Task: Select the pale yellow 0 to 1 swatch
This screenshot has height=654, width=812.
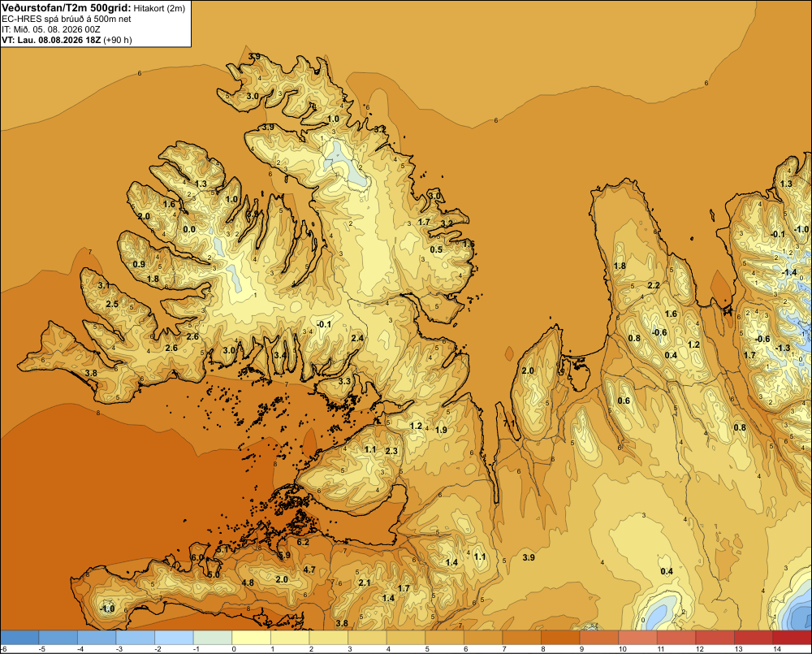Action: [x=251, y=637]
